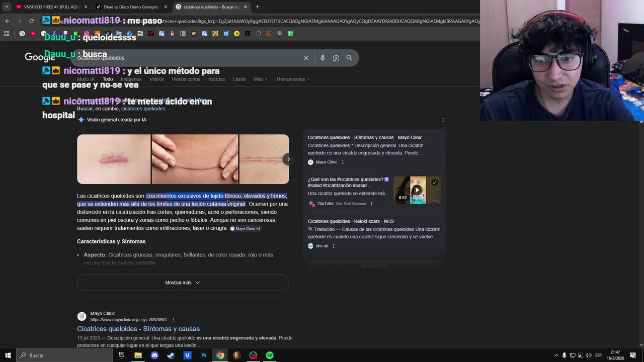Open AI overview options menu

click(443, 120)
